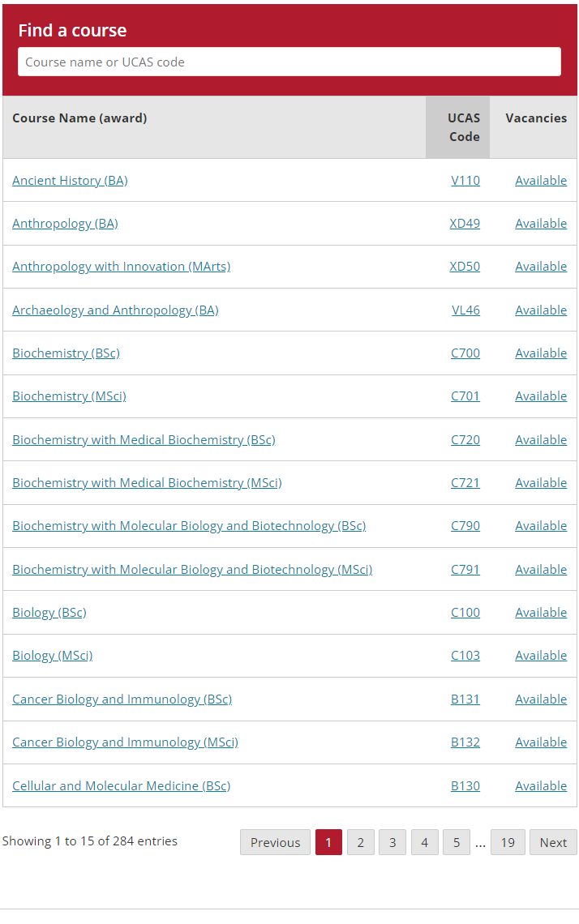Open Cellular and Molecular Medicine (BSc) link
Image resolution: width=579 pixels, height=924 pixels.
(x=121, y=785)
